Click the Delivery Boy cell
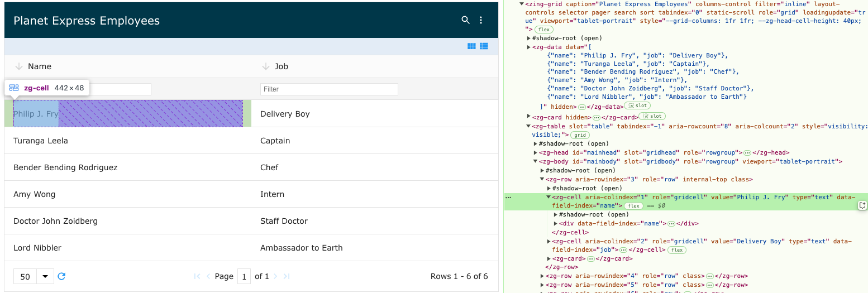868x293 pixels. pos(375,114)
